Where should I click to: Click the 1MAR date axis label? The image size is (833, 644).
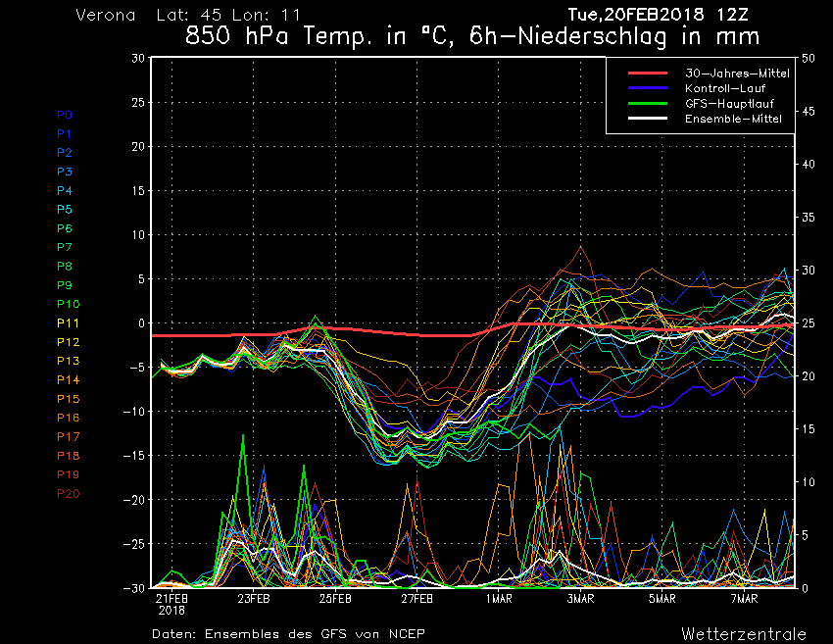point(499,599)
